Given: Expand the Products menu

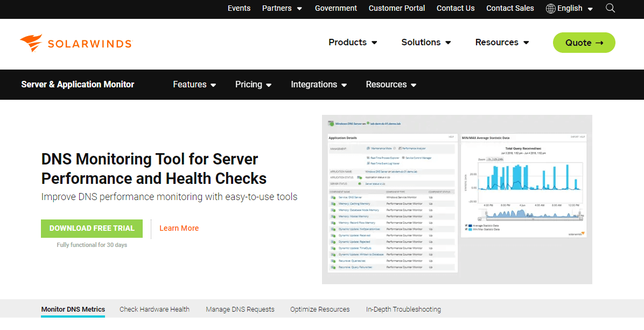Looking at the screenshot, I should (353, 43).
